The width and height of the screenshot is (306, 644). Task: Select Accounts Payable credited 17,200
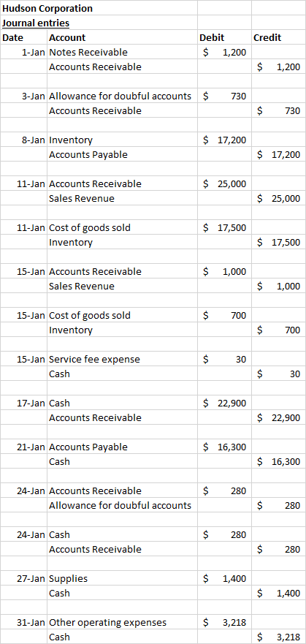click(122, 155)
